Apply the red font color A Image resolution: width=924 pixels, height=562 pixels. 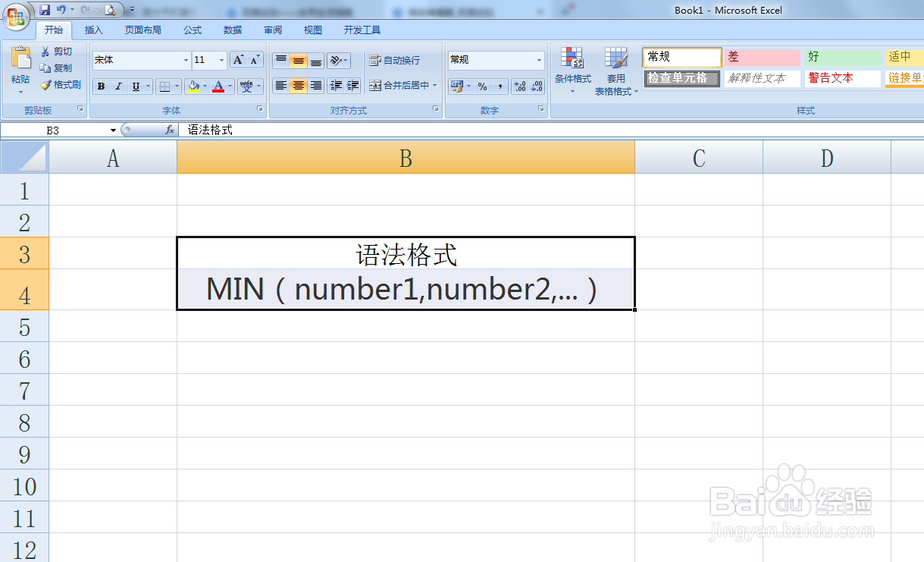click(218, 86)
